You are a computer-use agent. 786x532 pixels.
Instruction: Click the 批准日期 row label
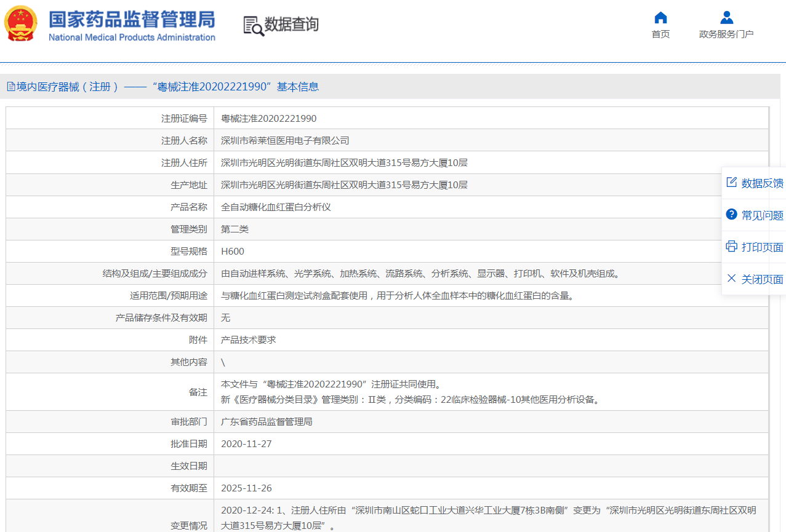(189, 443)
